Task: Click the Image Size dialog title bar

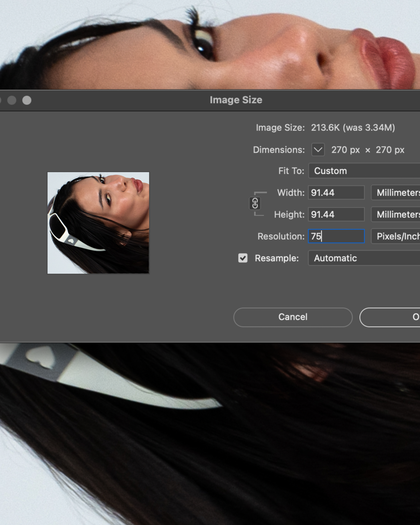Action: click(210, 100)
